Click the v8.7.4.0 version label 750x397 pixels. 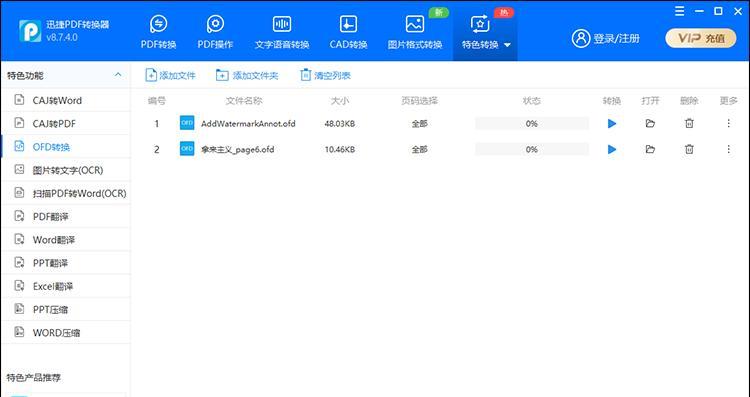[62, 37]
